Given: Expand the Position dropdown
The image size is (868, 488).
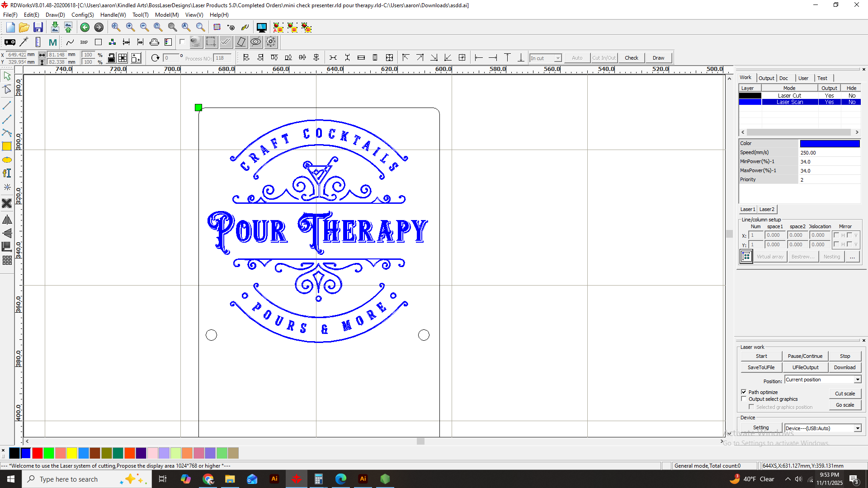Looking at the screenshot, I should (x=858, y=380).
